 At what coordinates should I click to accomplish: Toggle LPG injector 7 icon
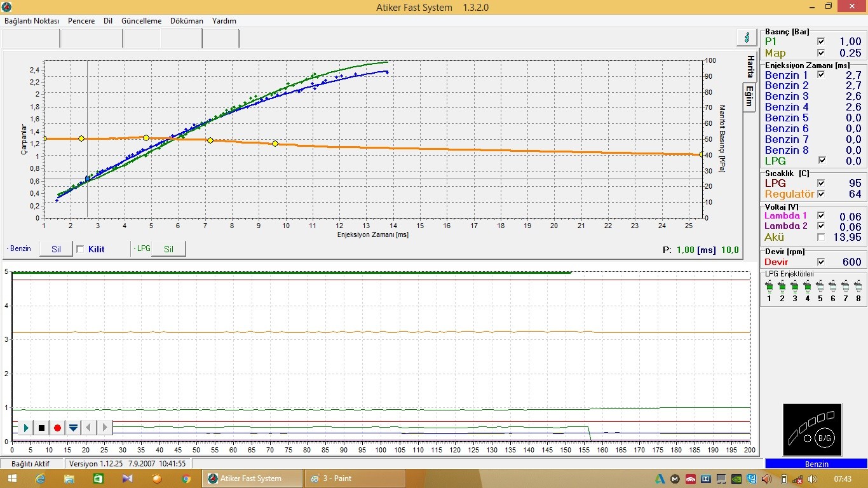(845, 287)
